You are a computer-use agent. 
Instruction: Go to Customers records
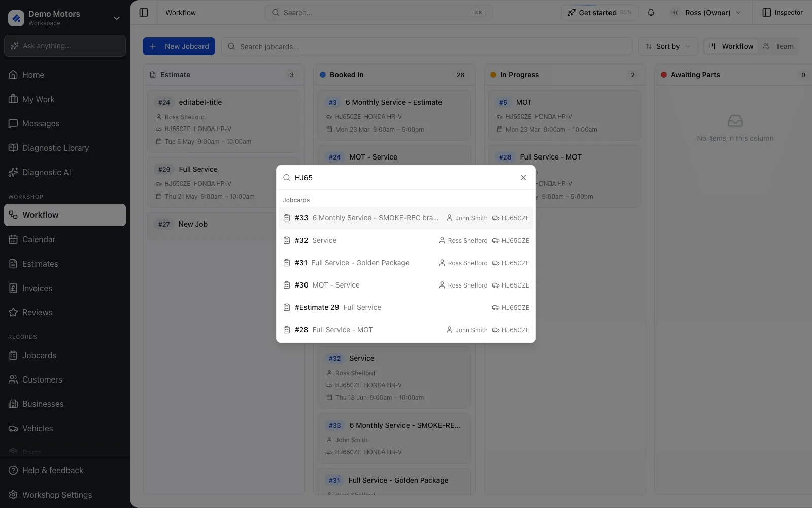(x=65, y=379)
